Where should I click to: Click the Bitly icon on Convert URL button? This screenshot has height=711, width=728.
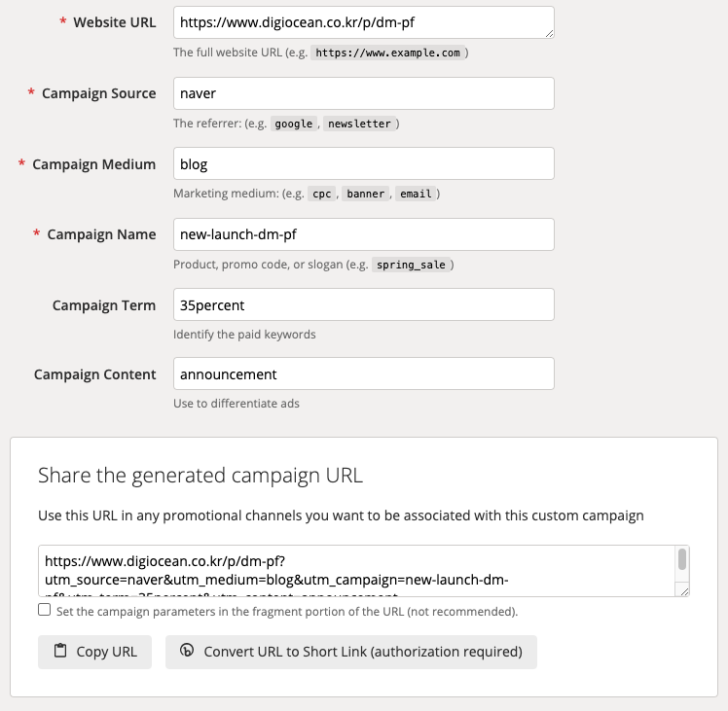pyautogui.click(x=187, y=650)
